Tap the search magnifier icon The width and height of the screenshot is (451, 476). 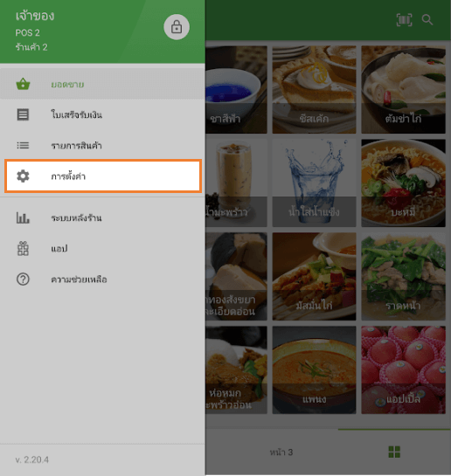click(427, 20)
